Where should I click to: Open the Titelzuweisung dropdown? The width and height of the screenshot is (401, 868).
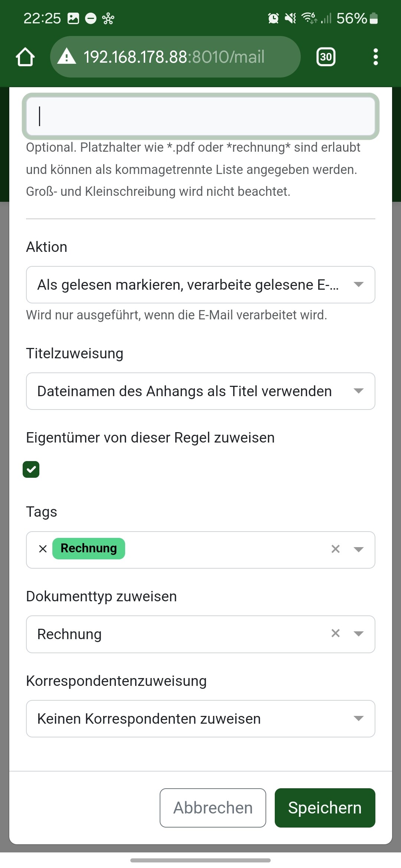200,391
